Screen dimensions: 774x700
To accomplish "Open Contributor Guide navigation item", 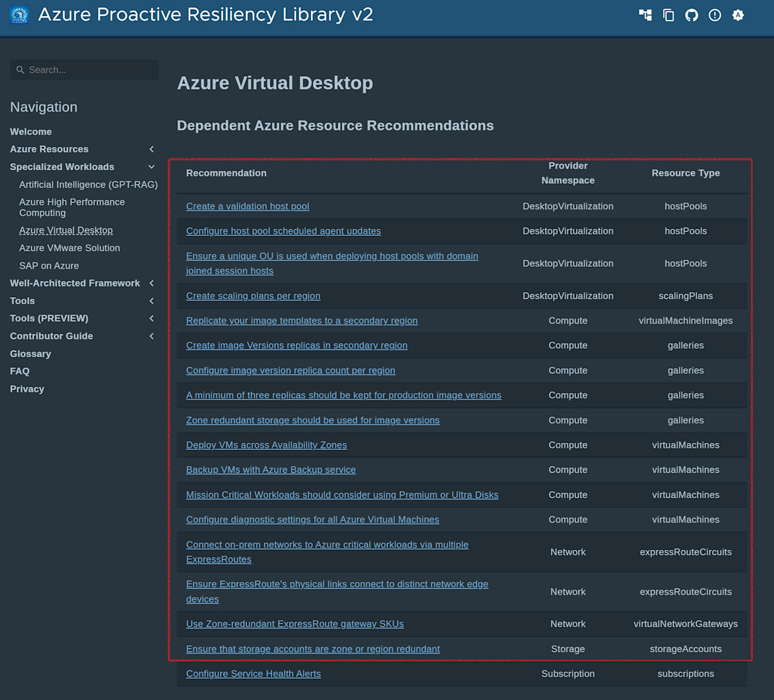I will tap(52, 336).
